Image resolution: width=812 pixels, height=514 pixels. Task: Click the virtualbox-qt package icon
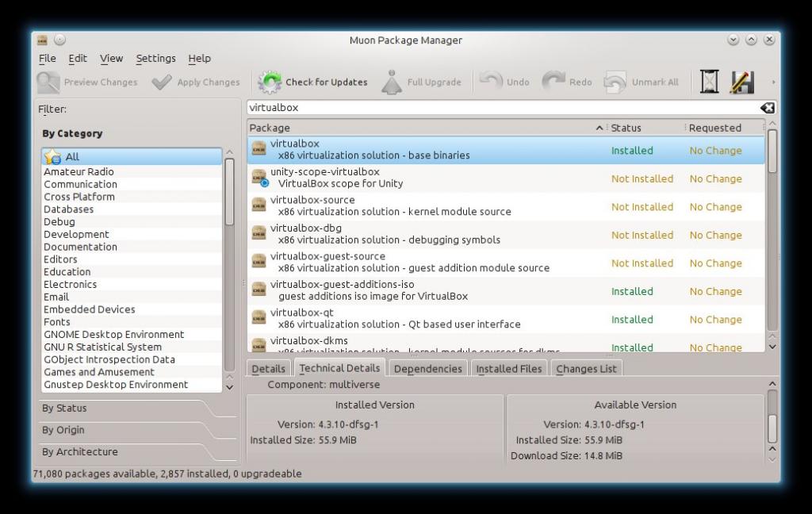coord(259,318)
